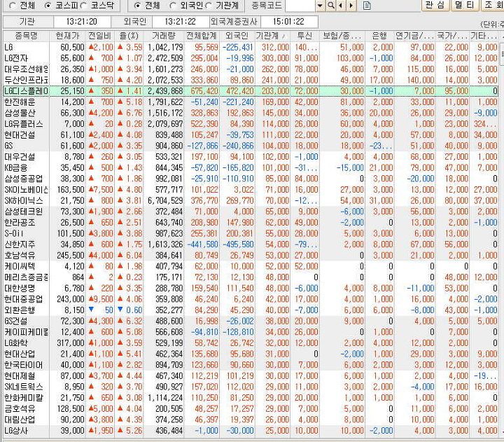Click the 관심 button
The height and width of the screenshot is (442, 504).
pos(435,5)
